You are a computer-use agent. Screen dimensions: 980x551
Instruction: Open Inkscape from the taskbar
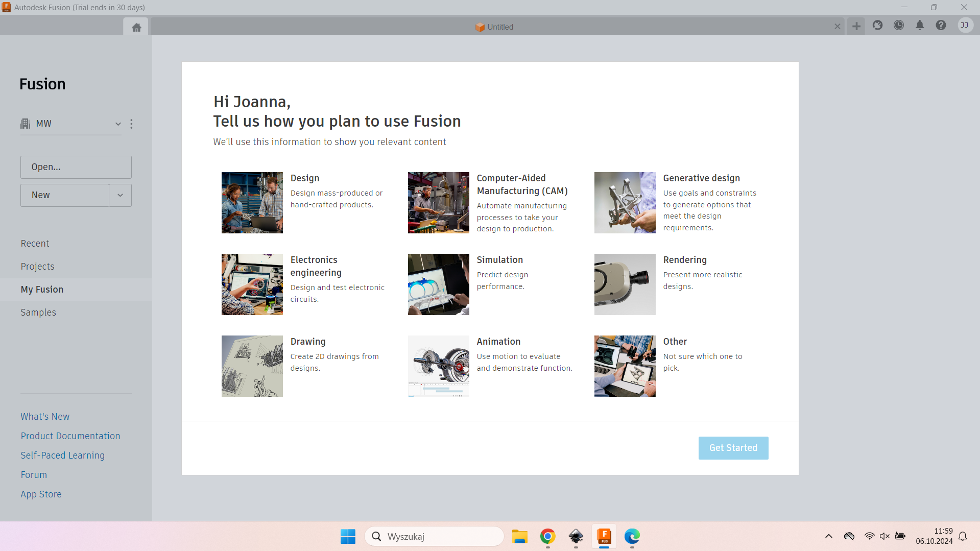click(576, 536)
